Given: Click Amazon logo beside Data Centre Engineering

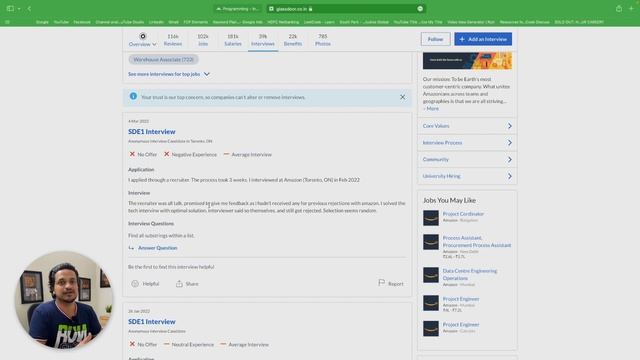Looking at the screenshot, I should pyautogui.click(x=431, y=275).
